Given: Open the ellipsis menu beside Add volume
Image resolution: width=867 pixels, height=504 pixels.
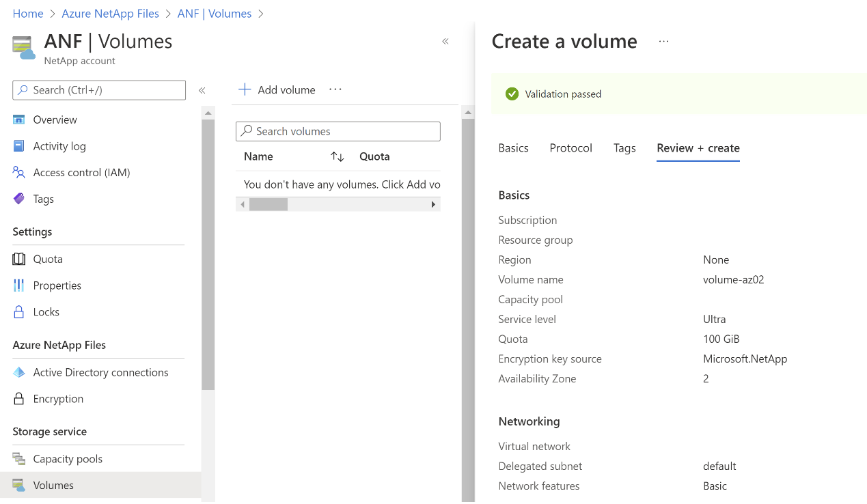Looking at the screenshot, I should [335, 89].
